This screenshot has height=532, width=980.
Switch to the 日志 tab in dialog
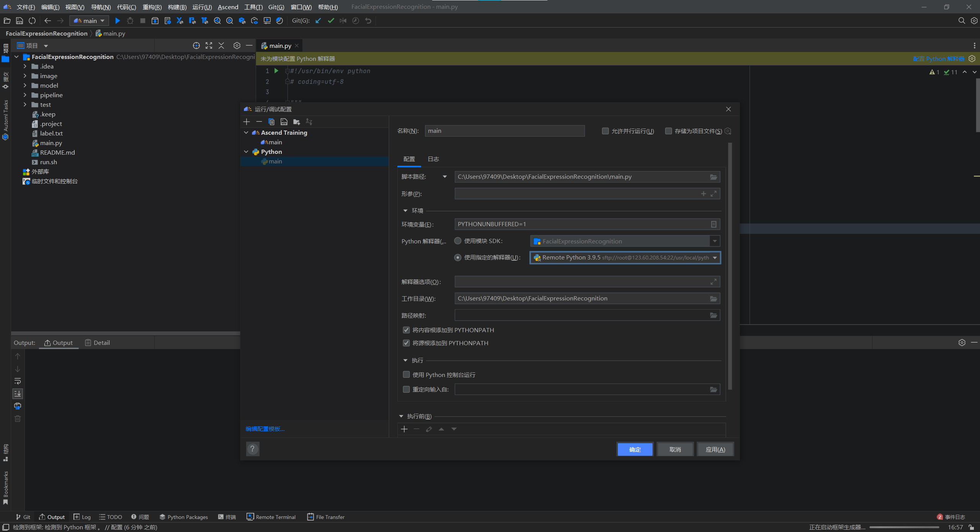point(433,159)
